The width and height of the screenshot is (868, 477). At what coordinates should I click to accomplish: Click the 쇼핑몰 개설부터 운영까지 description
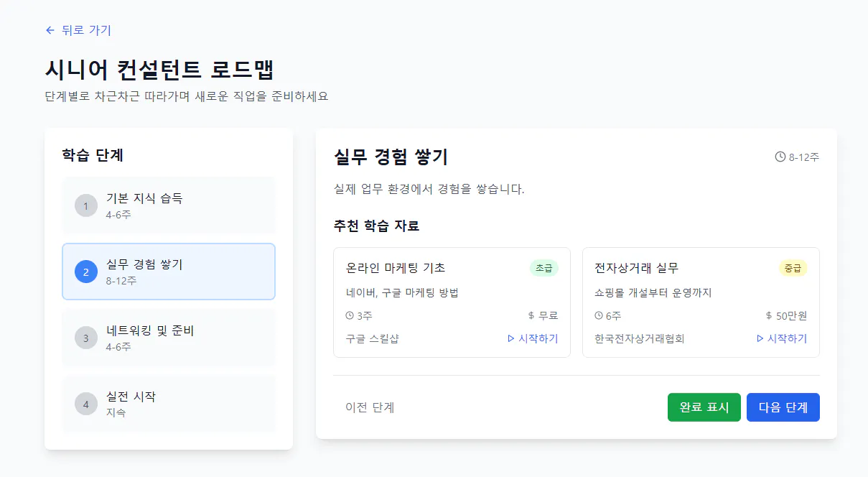653,292
